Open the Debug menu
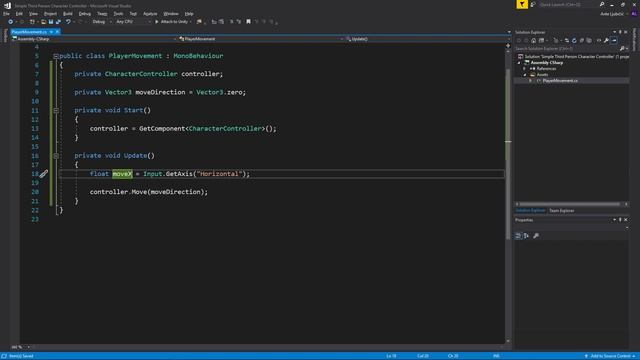This screenshot has width=640, height=360. point(85,14)
